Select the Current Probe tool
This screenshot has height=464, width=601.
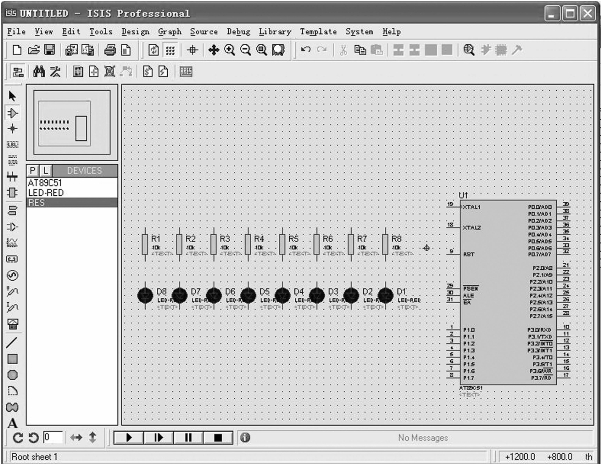click(12, 307)
